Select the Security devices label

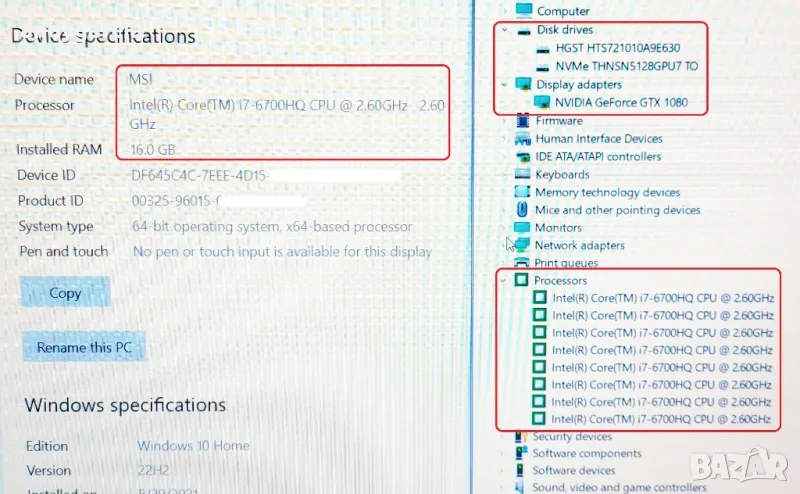[x=572, y=436]
